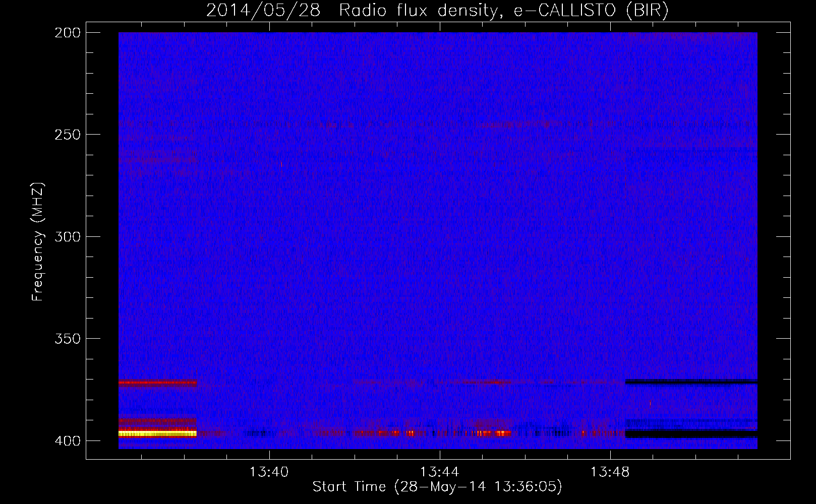Click the 'Start Time (28-May-14 13:36:05)' label
This screenshot has height=504, width=816.
[x=437, y=487]
